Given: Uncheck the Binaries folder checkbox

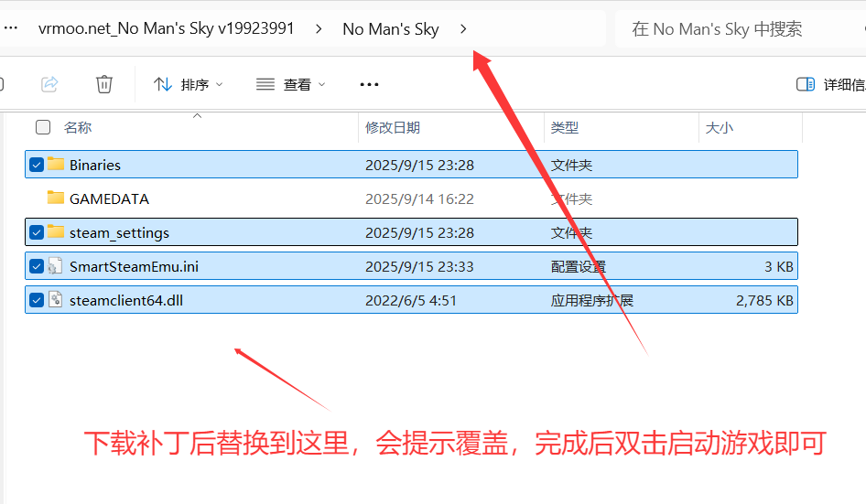Looking at the screenshot, I should (x=37, y=165).
